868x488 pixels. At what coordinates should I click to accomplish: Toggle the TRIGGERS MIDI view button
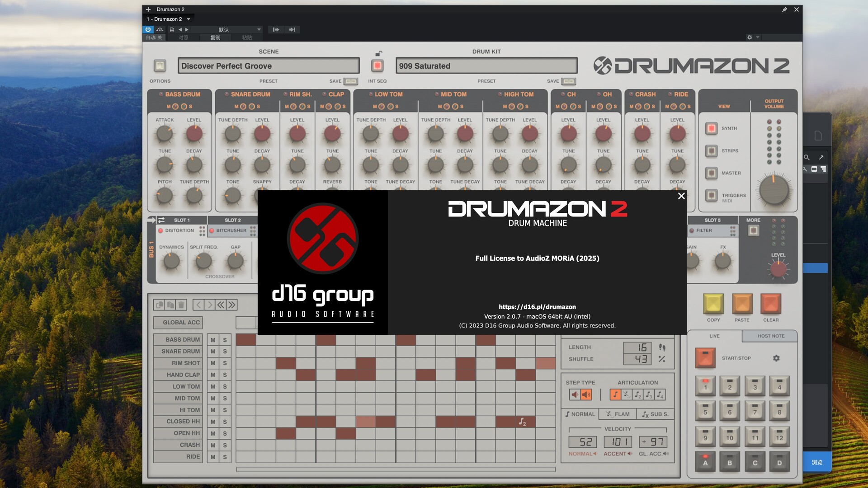(x=711, y=195)
